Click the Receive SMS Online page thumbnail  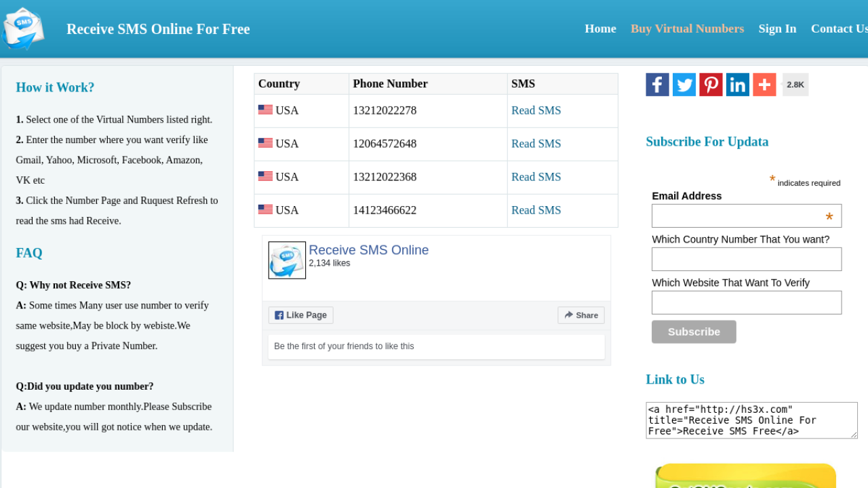287,260
